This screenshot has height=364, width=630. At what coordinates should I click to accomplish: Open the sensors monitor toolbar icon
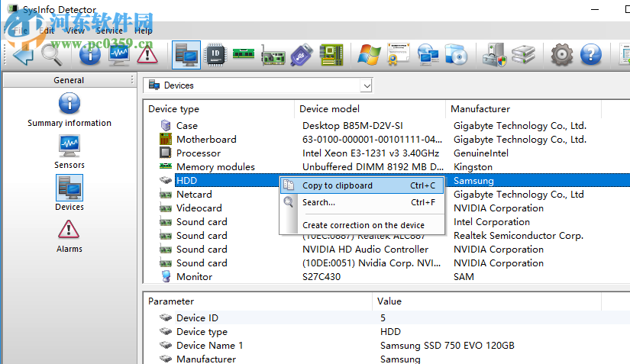coord(119,55)
